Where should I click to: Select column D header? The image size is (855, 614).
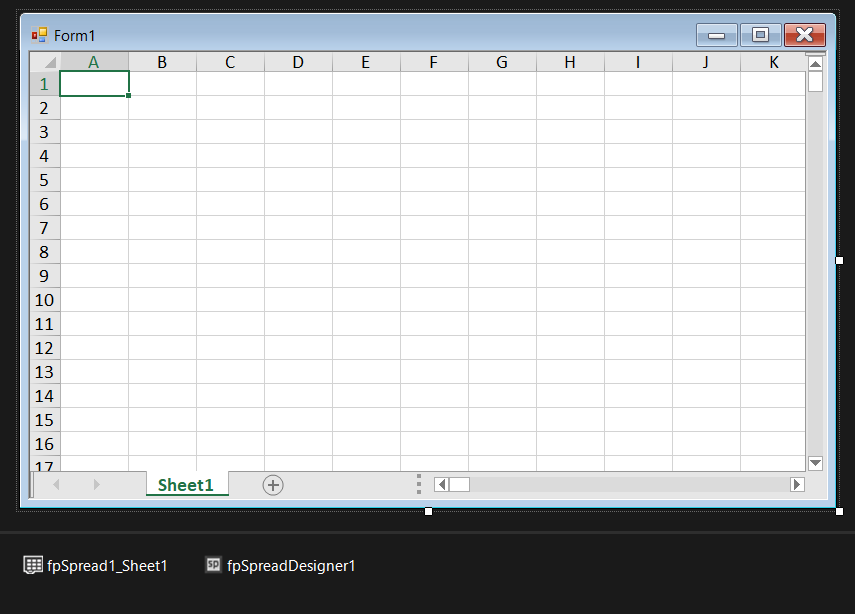298,62
